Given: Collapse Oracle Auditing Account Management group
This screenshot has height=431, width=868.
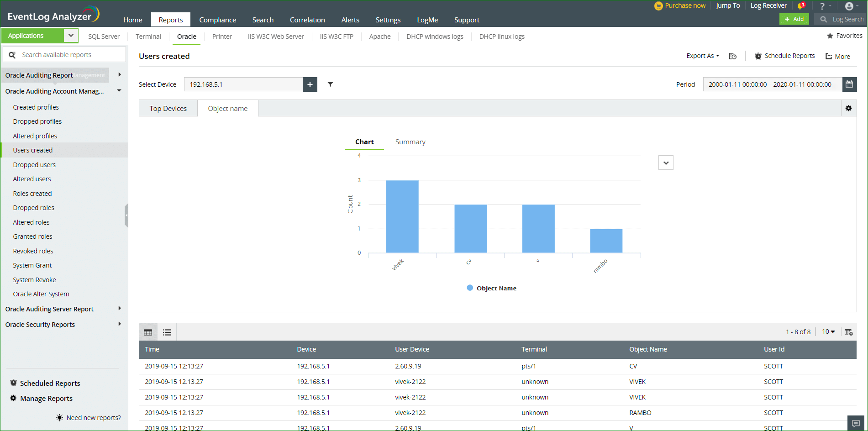Looking at the screenshot, I should coord(119,91).
